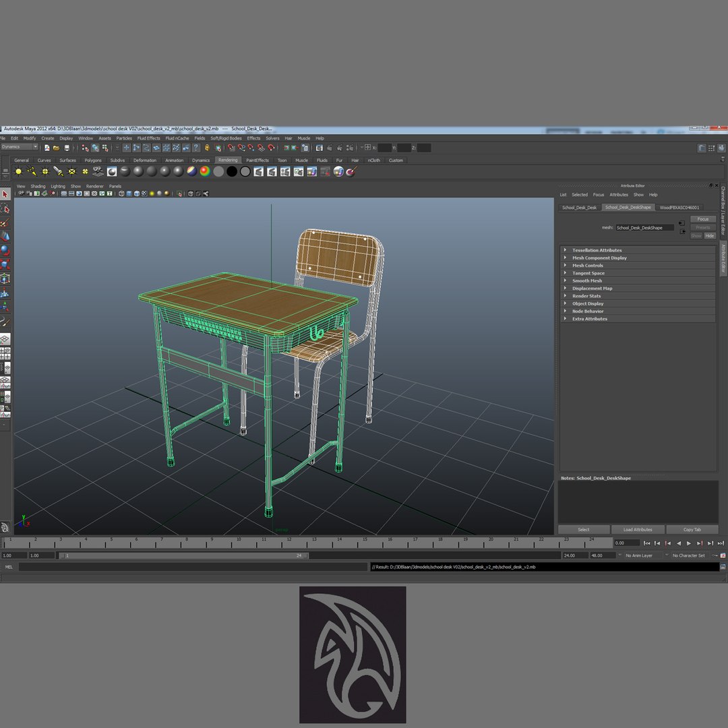Open the Fluid Effects menu
Viewport: 728px width, 728px height.
click(x=148, y=138)
